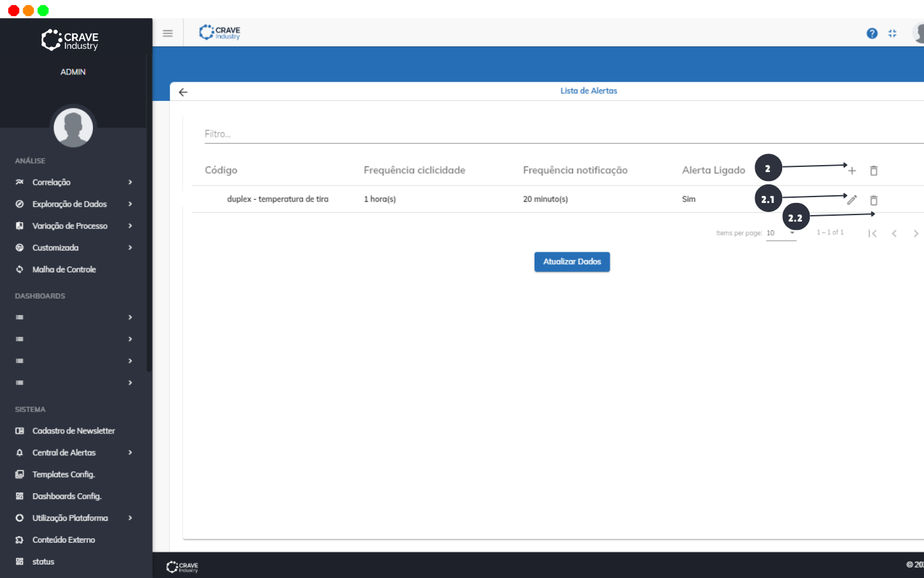This screenshot has width=924, height=578.
Task: Click the Central de Alertas bell icon
Action: [19, 453]
